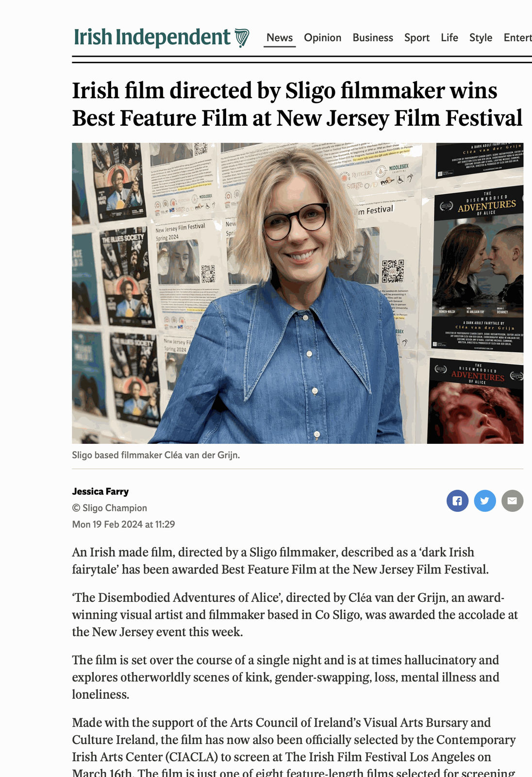The height and width of the screenshot is (777, 532).
Task: Click author name Jessica Farry
Action: coord(100,491)
